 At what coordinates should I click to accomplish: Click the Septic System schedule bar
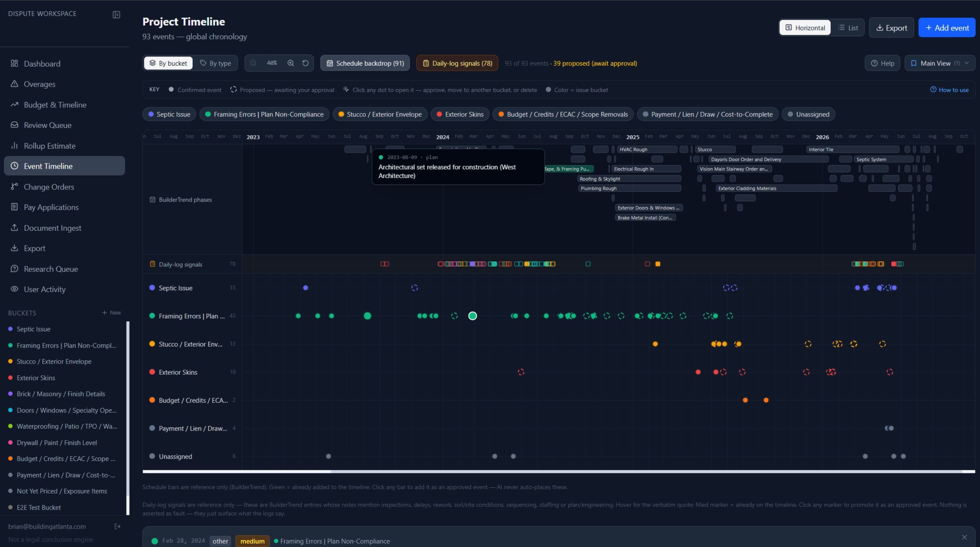[884, 159]
